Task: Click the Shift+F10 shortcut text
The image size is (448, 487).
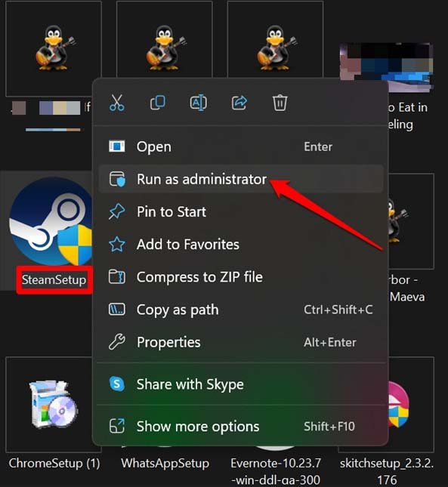Action: (x=329, y=426)
